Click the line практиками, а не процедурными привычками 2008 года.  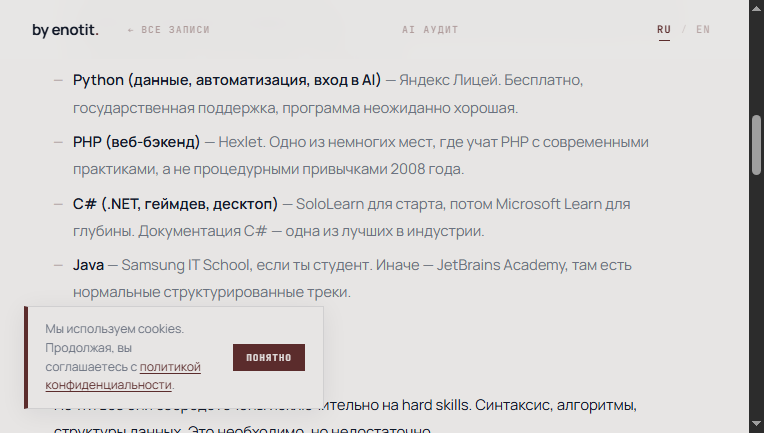point(268,169)
